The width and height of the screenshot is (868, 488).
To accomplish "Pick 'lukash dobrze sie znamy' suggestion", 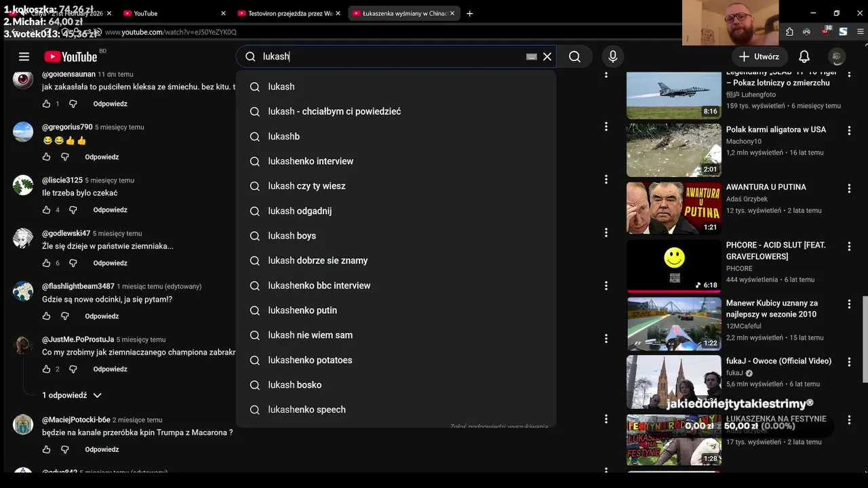I will click(396, 260).
